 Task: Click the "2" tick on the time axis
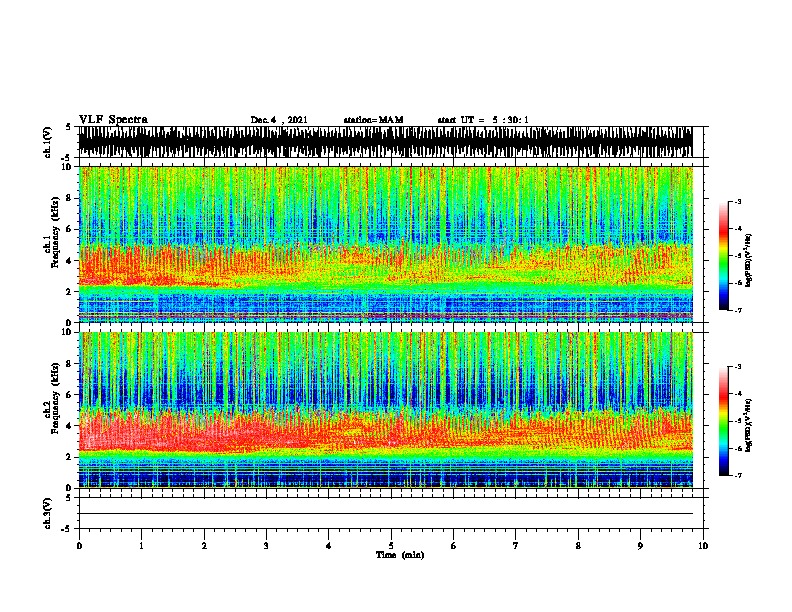point(204,545)
